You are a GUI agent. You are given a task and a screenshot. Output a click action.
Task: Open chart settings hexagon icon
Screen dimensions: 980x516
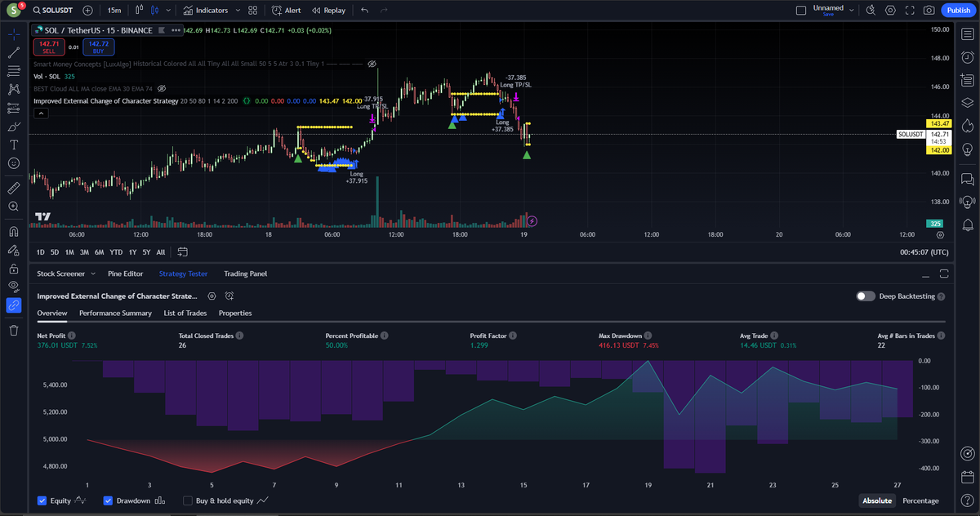[890, 11]
